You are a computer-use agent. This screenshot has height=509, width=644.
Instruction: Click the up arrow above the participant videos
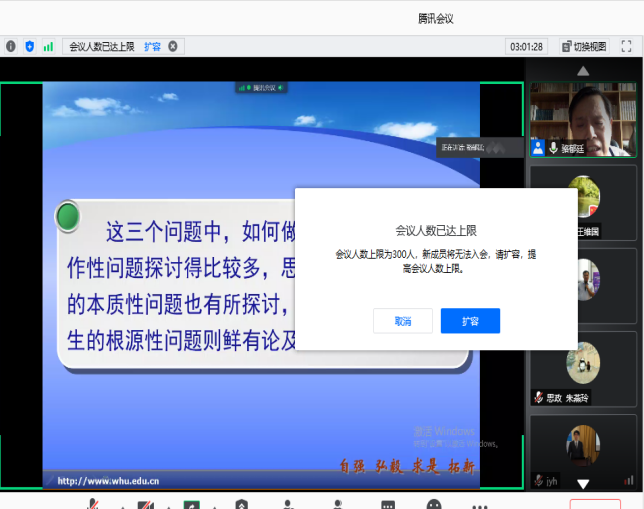pos(583,71)
